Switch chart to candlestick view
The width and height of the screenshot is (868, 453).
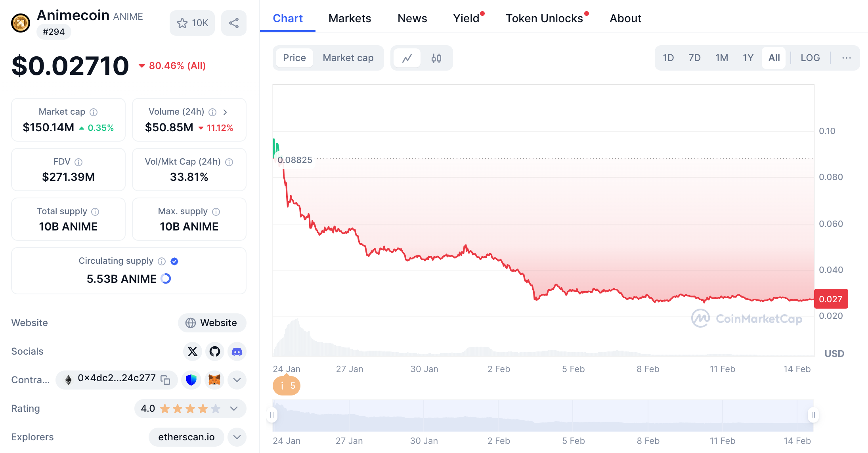click(x=436, y=58)
